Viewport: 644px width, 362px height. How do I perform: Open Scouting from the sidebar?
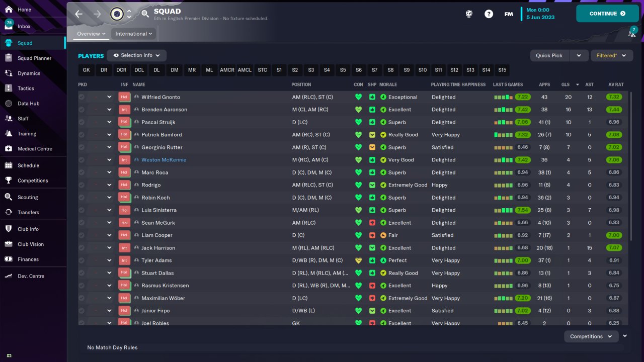coord(33,197)
